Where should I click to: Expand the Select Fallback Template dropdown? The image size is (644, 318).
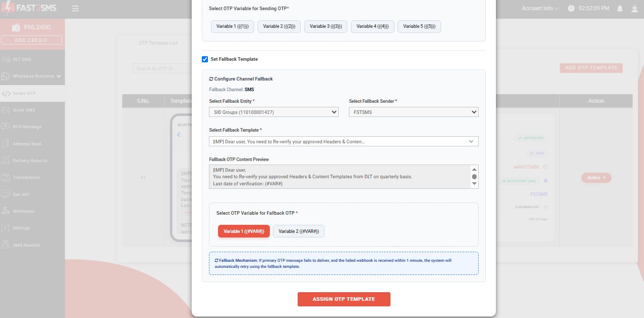344,142
